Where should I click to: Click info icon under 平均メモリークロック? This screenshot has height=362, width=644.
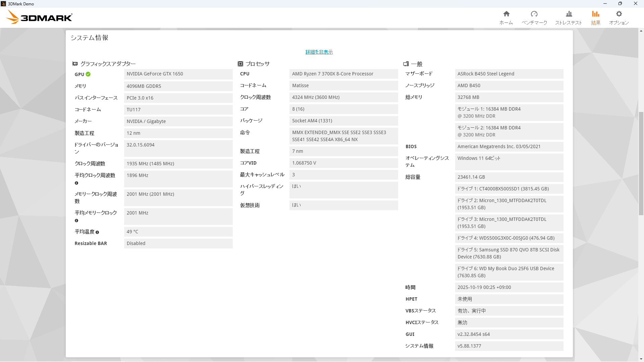pos(76,221)
